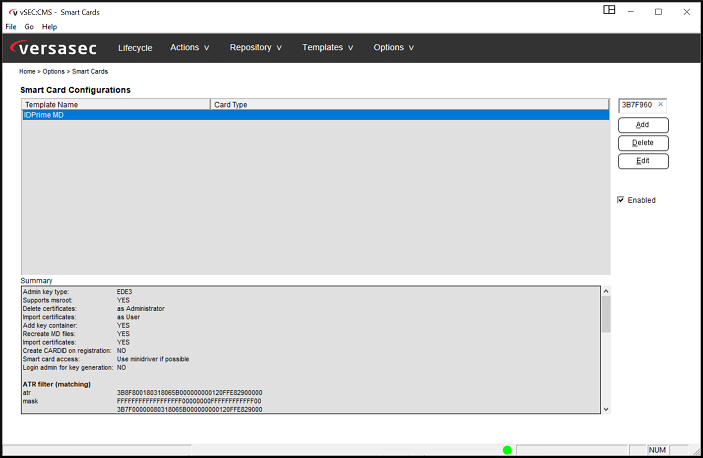This screenshot has width=703, height=458.
Task: Click 'Supports msroot:' summary label
Action: (48, 300)
